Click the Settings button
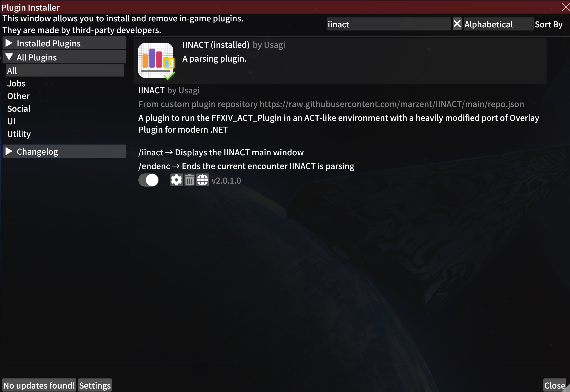Screen dimensions: 570x392 pyautogui.click(x=95, y=385)
